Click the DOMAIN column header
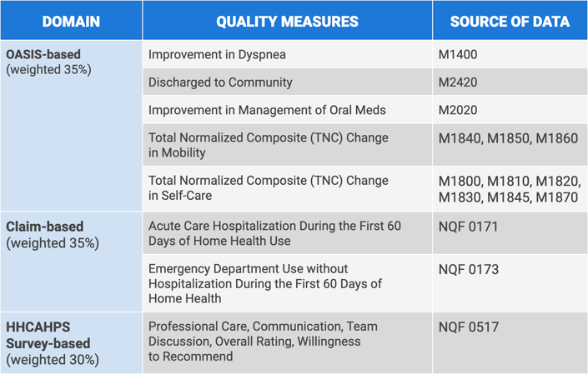 [x=71, y=22]
